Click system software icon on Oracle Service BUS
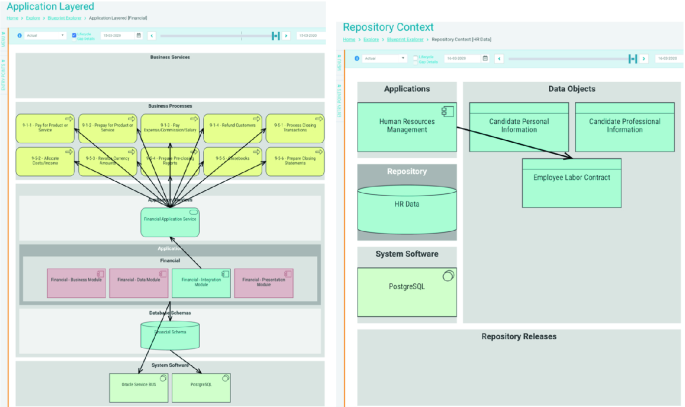Image resolution: width=685 pixels, height=407 pixels. tap(163, 378)
